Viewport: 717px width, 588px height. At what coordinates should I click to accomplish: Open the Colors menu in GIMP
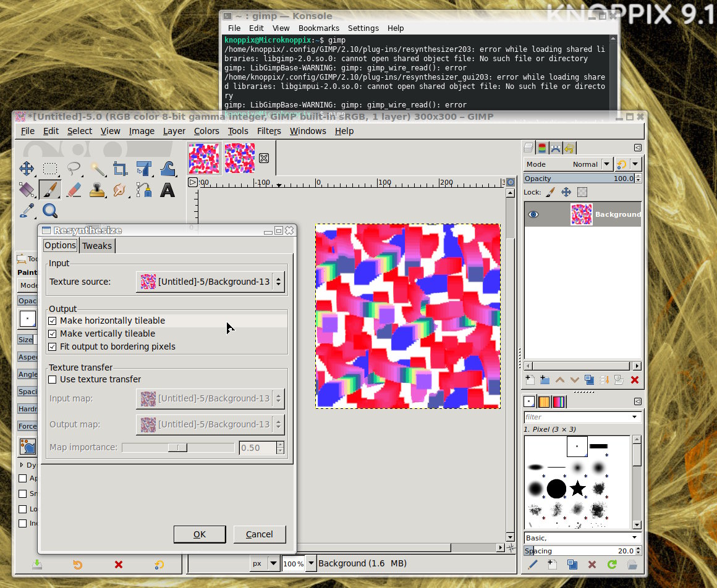point(206,131)
